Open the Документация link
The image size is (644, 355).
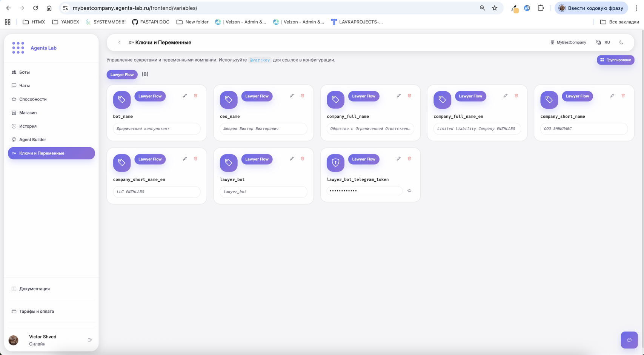pos(34,289)
